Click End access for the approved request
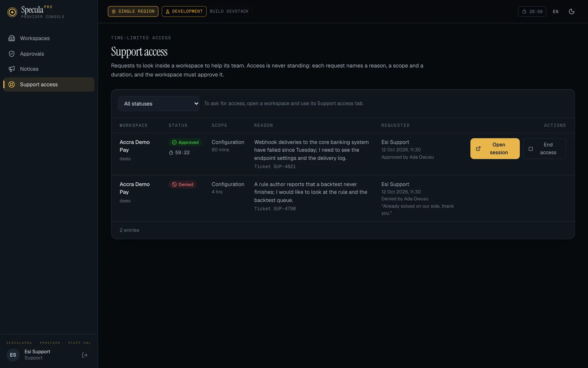This screenshot has width=588, height=368. [544, 149]
